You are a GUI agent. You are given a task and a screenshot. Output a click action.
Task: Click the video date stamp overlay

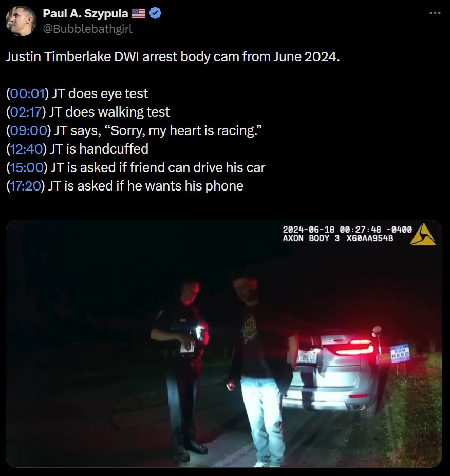tap(347, 230)
